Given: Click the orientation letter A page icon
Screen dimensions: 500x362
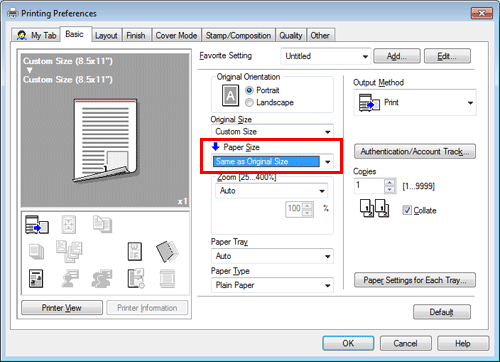Looking at the screenshot, I should point(230,96).
